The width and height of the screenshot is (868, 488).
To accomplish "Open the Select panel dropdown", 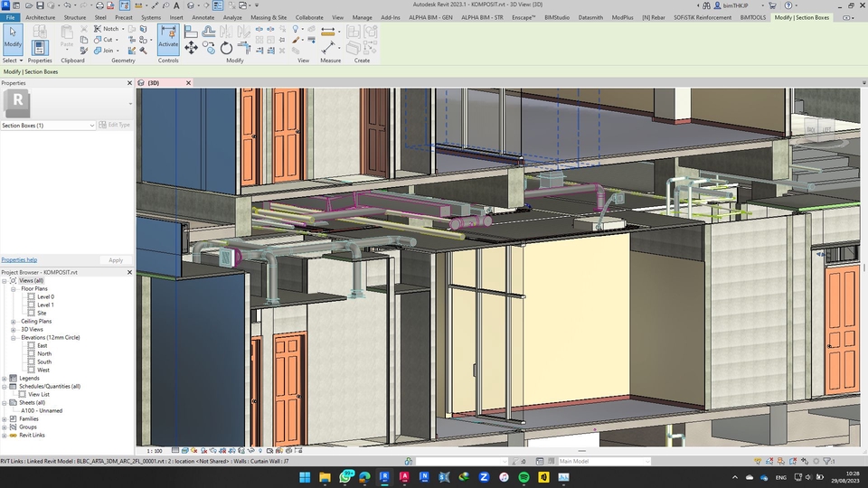I will coord(13,61).
